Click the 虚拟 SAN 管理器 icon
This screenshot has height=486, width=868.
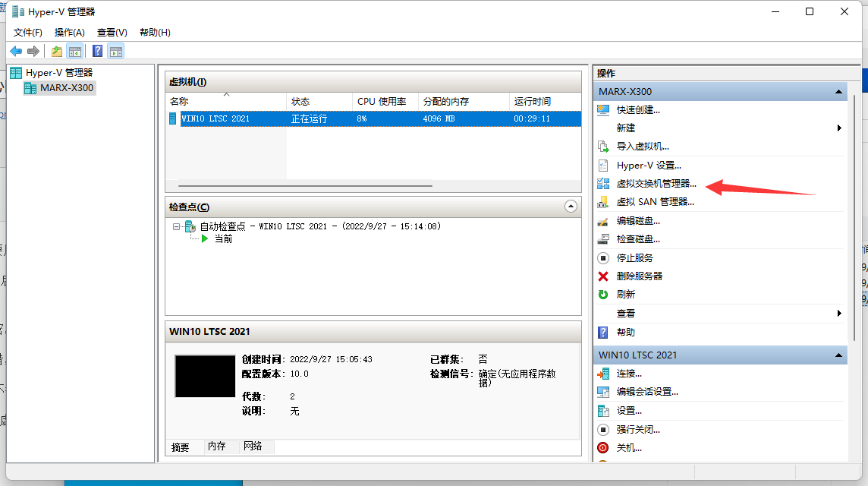coord(603,202)
